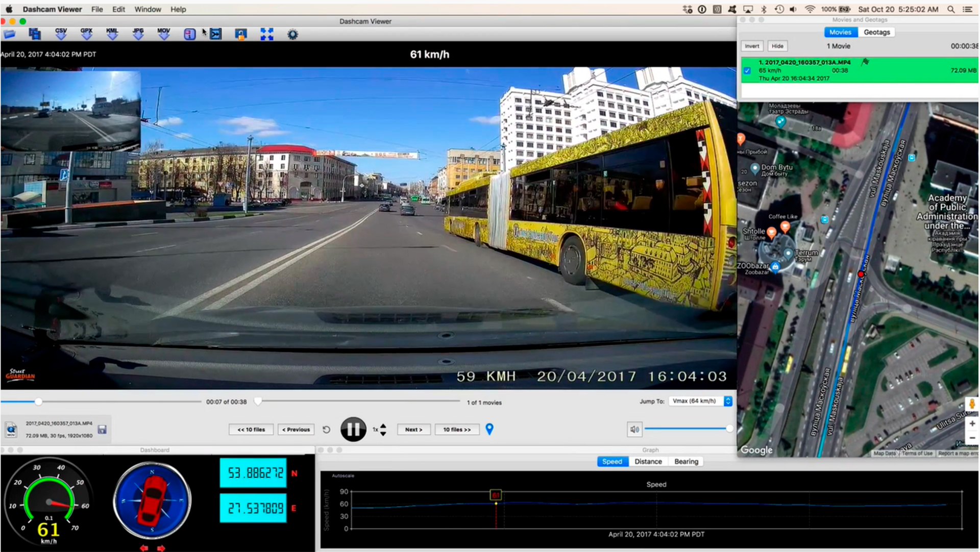Open Notification Center list icon
The height and width of the screenshot is (552, 980).
(967, 9)
